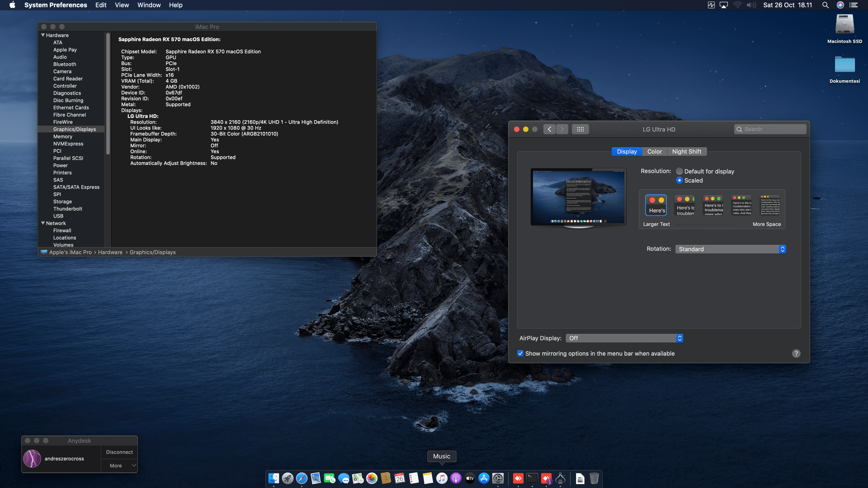
Task: Open Safari from the Dock
Action: 302,479
